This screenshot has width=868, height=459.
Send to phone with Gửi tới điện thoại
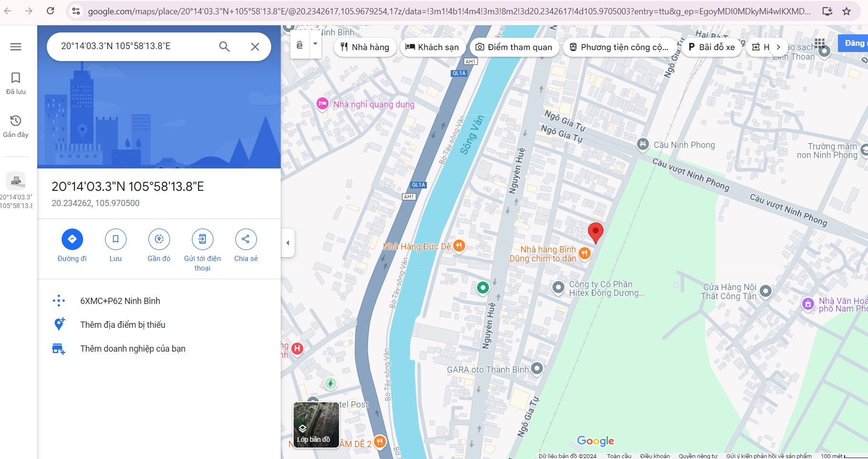click(x=202, y=250)
